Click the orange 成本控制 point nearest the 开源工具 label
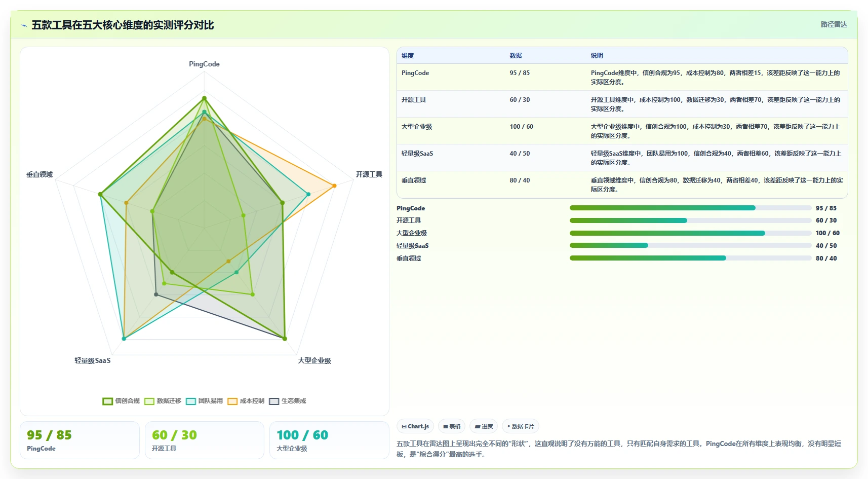This screenshot has width=868, height=479. tap(334, 186)
